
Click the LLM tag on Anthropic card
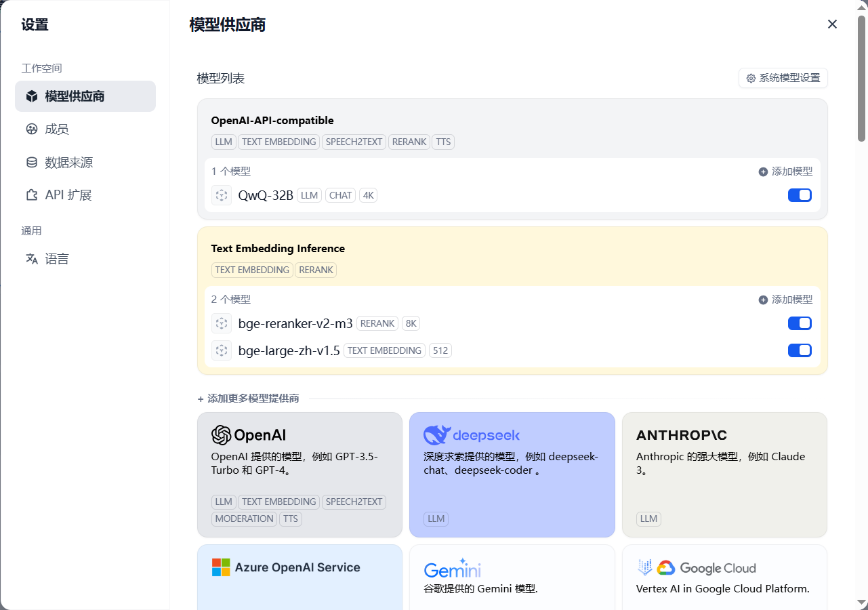pyautogui.click(x=648, y=518)
